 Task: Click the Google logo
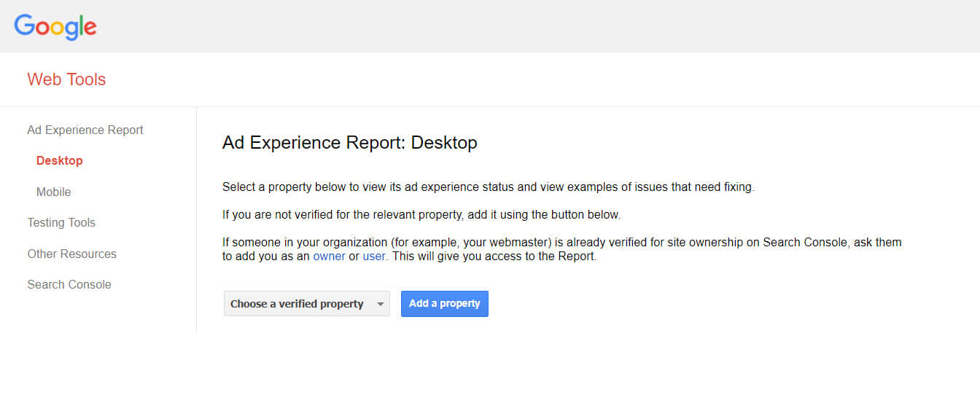coord(55,26)
